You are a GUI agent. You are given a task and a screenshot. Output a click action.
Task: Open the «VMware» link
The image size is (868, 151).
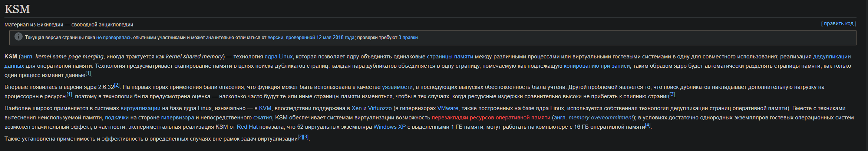(448, 108)
